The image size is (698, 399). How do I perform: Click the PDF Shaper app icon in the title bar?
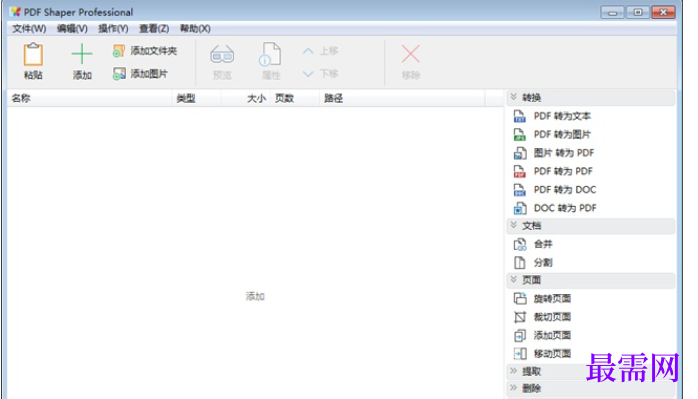pos(16,12)
